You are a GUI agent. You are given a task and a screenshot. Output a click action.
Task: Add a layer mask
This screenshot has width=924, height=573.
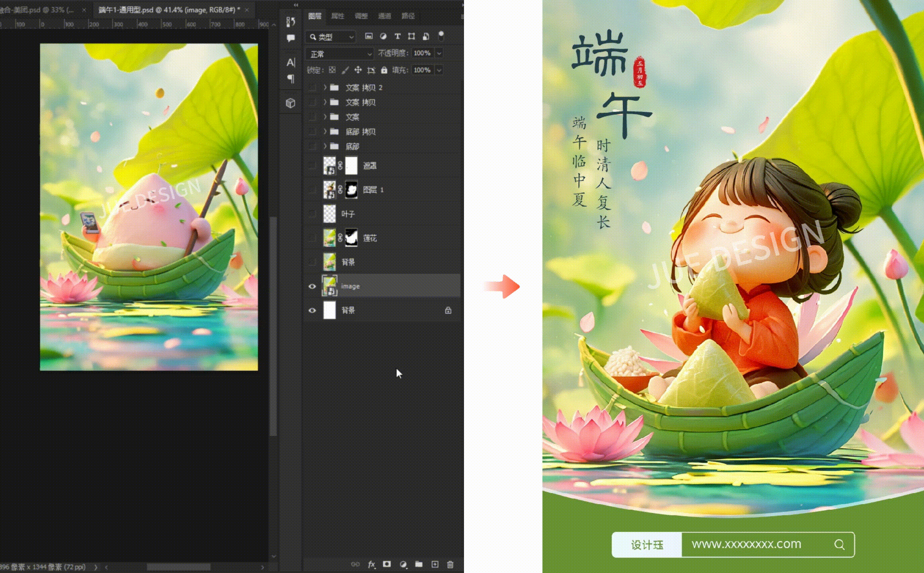tap(387, 564)
